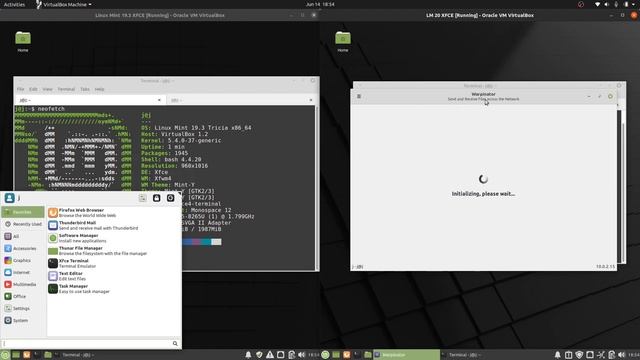Viewport: 640px width, 360px height.
Task: Click the Firefox launcher on the right VM panel
Action: [x=347, y=355]
